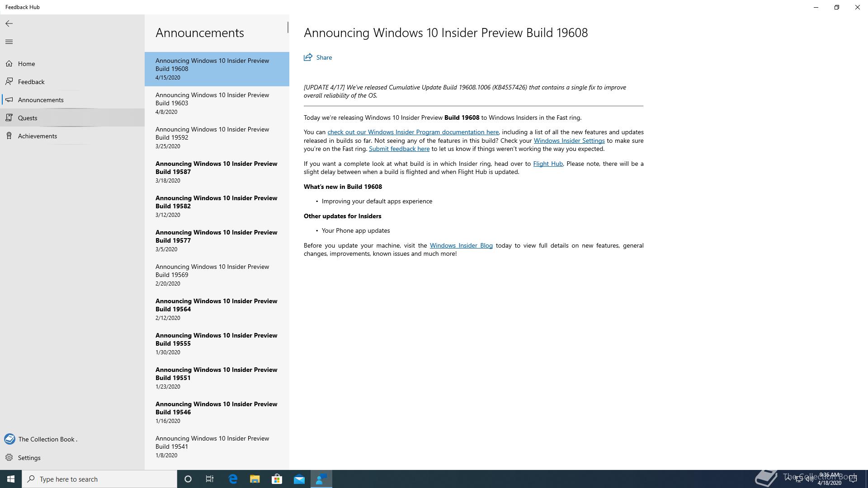868x488 pixels.
Task: Open Settings label in sidebar
Action: pyautogui.click(x=29, y=458)
